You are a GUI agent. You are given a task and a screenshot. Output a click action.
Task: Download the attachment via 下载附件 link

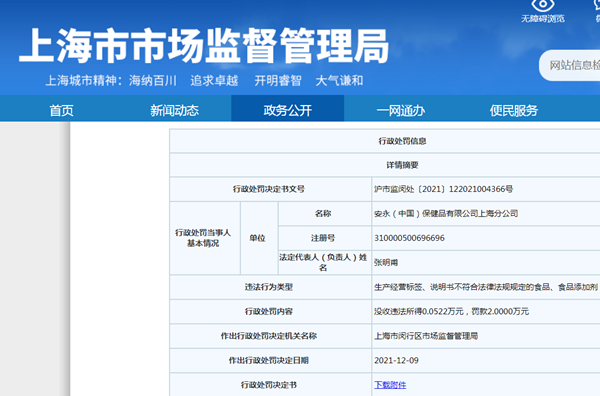pyautogui.click(x=390, y=385)
